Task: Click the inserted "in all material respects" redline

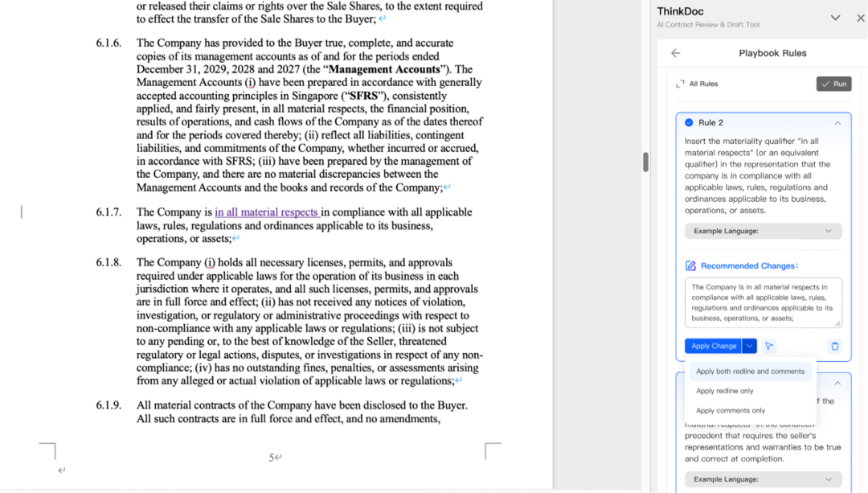Action: click(267, 212)
